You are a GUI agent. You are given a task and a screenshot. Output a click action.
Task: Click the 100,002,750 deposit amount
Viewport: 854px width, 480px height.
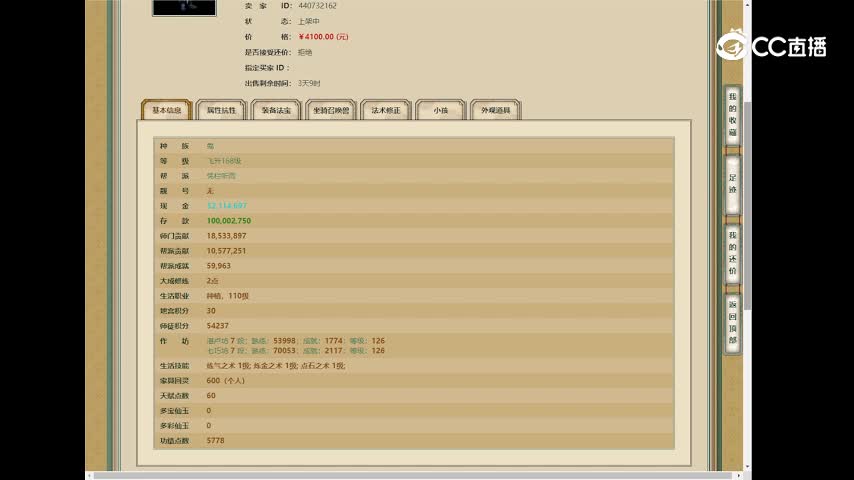229,220
